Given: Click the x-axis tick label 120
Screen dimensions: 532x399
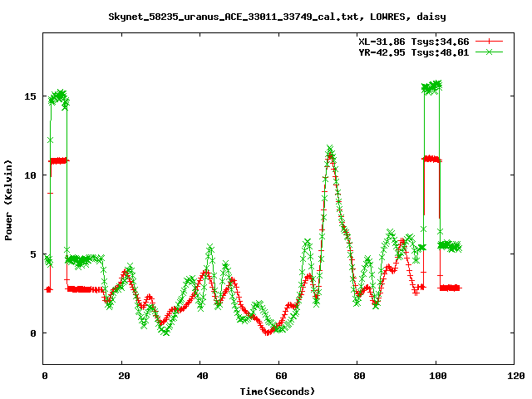Looking at the screenshot, I should tap(516, 376).
